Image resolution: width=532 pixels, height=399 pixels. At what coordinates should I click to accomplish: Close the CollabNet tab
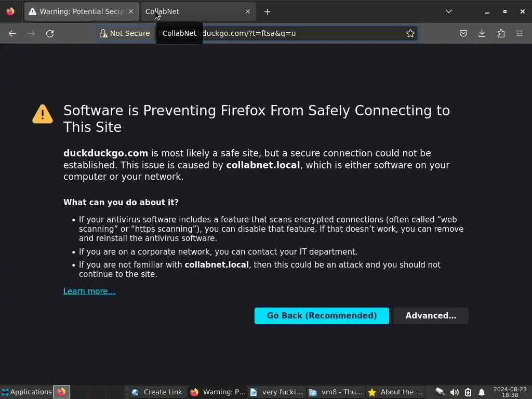tap(248, 11)
